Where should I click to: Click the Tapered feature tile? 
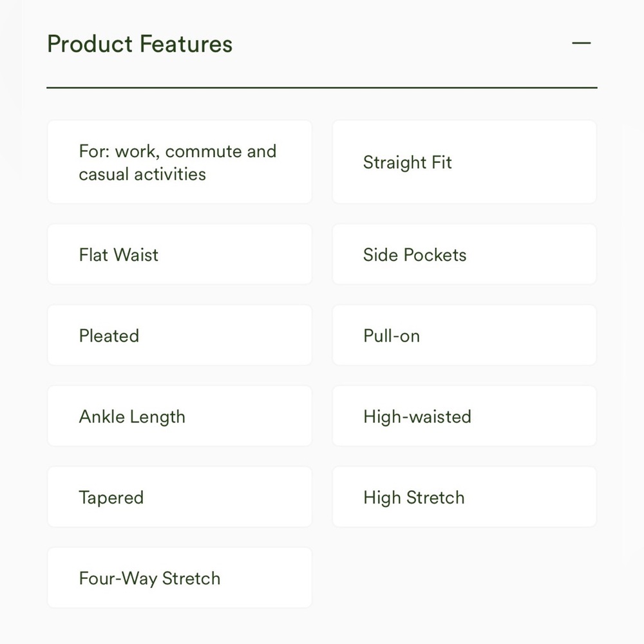180,497
